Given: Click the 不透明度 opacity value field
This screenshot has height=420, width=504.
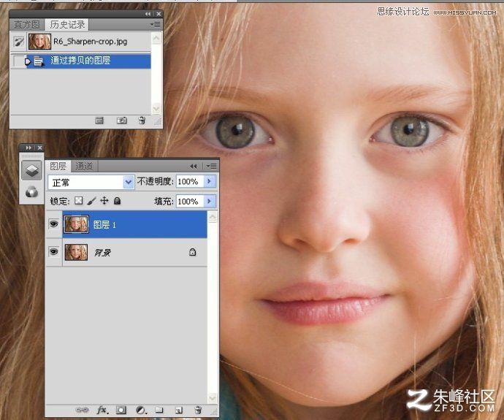Looking at the screenshot, I should pos(190,182).
